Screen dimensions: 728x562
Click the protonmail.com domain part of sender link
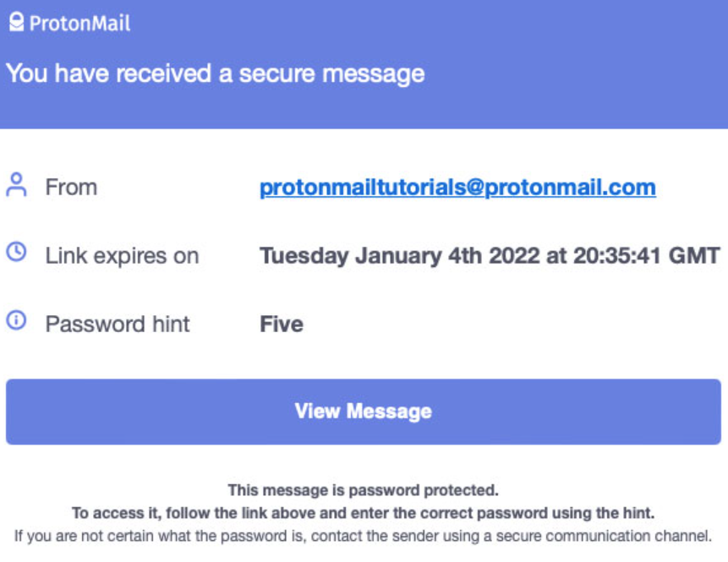[x=571, y=188]
